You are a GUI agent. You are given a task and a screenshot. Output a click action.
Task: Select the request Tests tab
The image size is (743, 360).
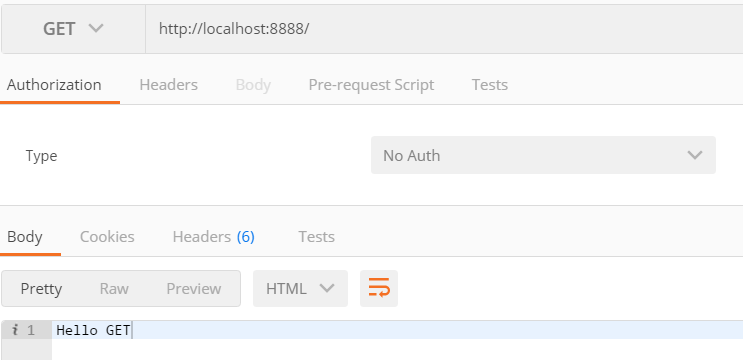(x=489, y=85)
